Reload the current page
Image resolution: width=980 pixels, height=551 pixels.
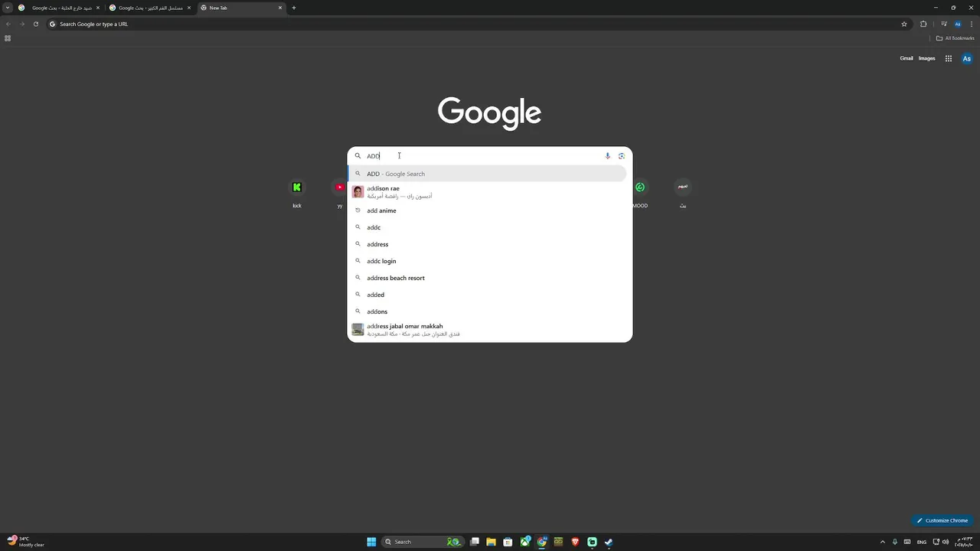(36, 24)
